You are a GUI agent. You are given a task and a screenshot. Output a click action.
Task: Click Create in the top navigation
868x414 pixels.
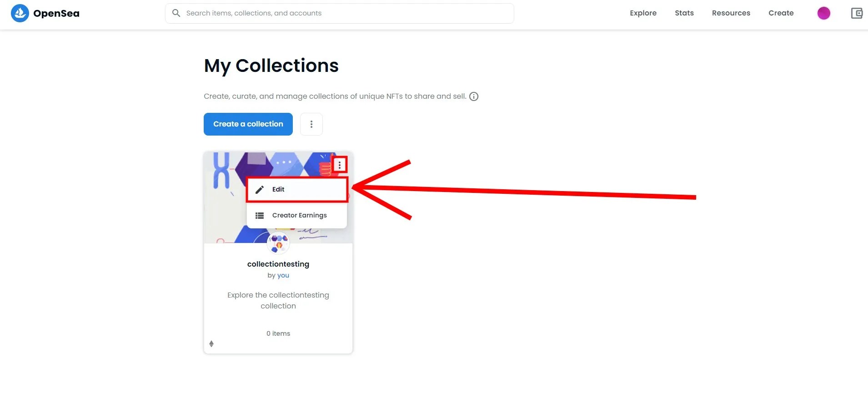tap(781, 13)
